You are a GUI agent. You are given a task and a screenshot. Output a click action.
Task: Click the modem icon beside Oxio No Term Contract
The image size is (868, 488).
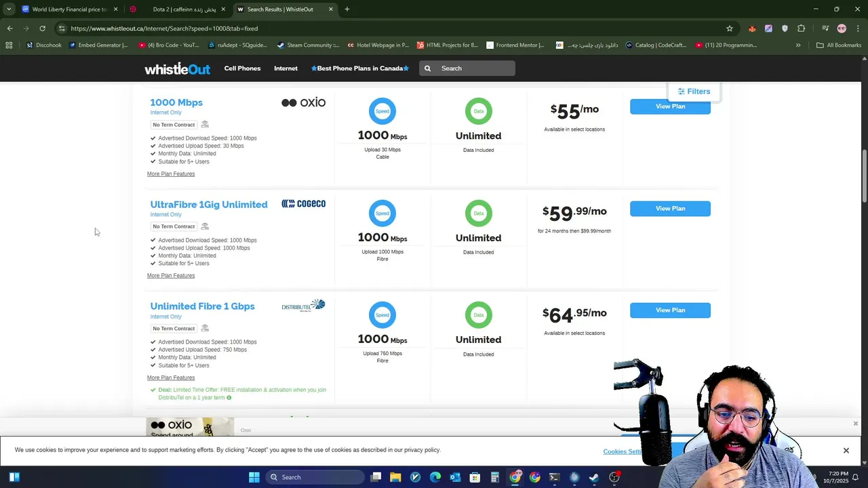click(x=205, y=125)
